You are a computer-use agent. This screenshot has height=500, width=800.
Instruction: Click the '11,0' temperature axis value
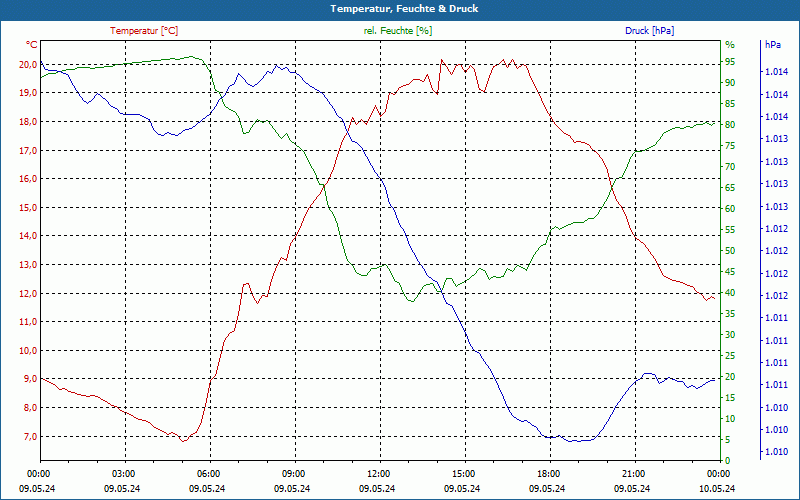tap(28, 322)
